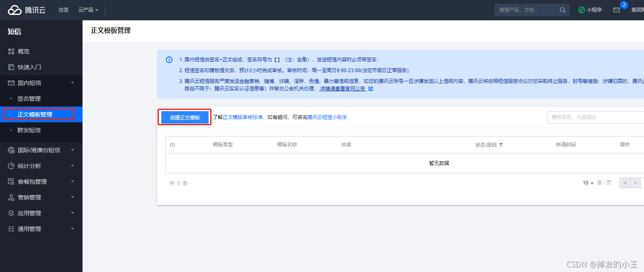
Task: Expand the 云产品 dropdown menu
Action: tap(88, 10)
